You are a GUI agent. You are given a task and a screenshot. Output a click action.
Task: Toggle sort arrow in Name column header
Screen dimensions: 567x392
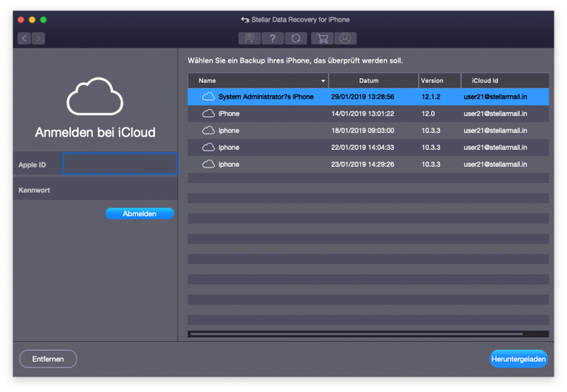tap(323, 80)
